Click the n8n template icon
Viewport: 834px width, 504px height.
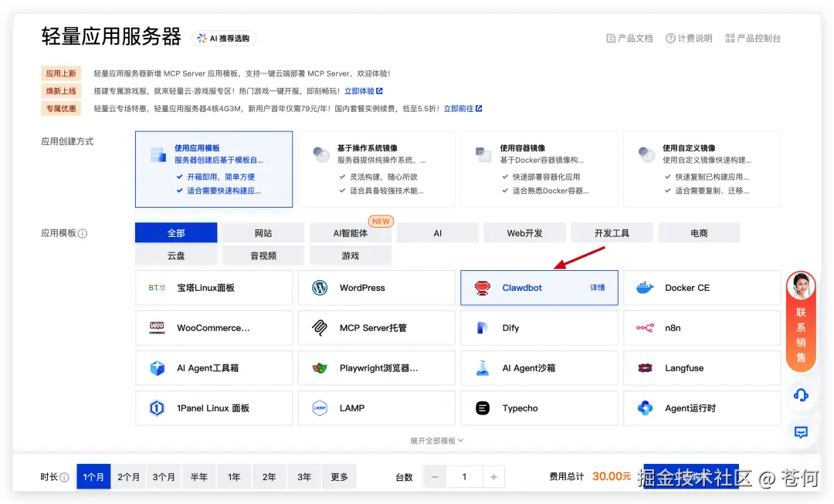pos(644,327)
